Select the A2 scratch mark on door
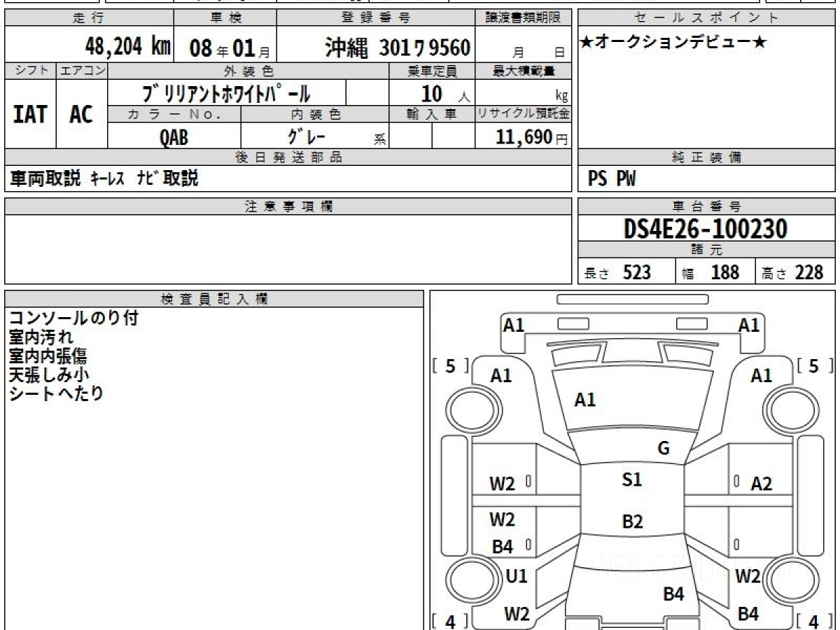The width and height of the screenshot is (840, 630). [x=761, y=484]
